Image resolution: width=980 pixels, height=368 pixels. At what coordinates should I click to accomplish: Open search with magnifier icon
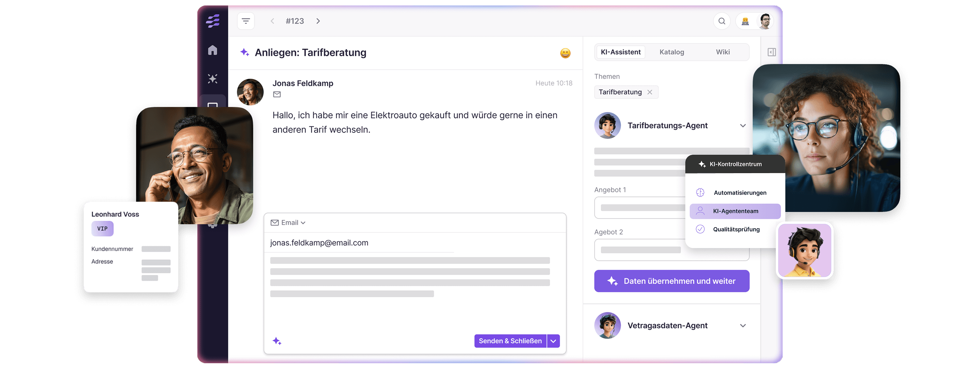click(x=721, y=21)
